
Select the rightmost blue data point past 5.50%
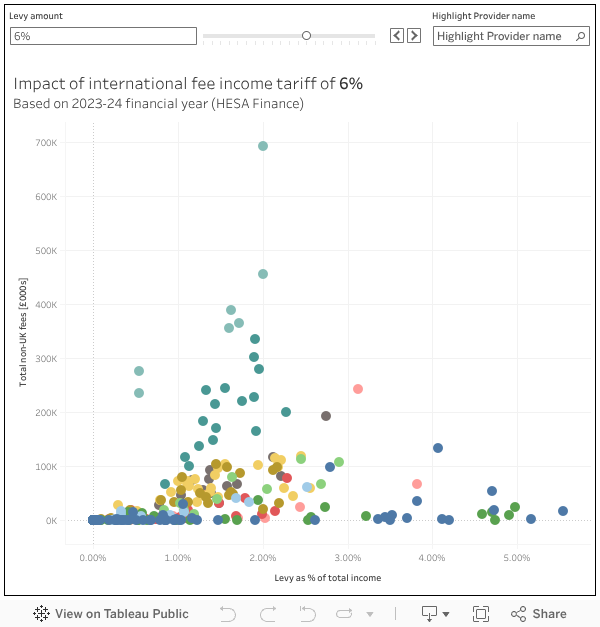(x=563, y=511)
